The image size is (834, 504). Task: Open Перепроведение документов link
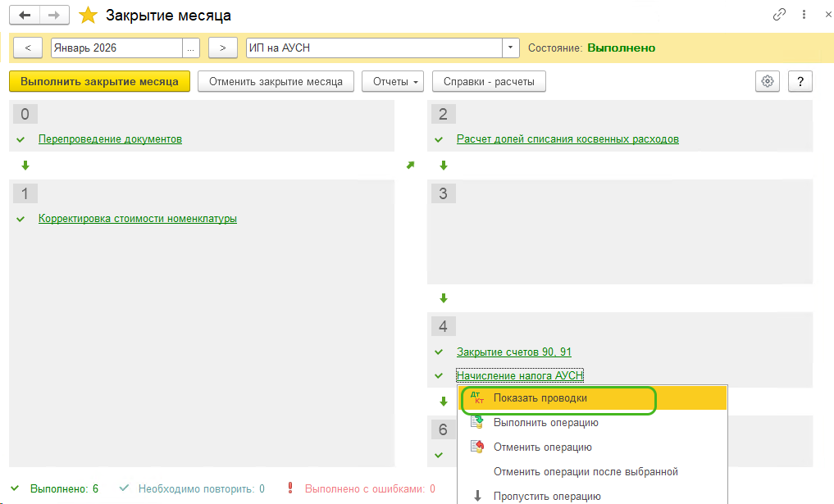coord(110,138)
